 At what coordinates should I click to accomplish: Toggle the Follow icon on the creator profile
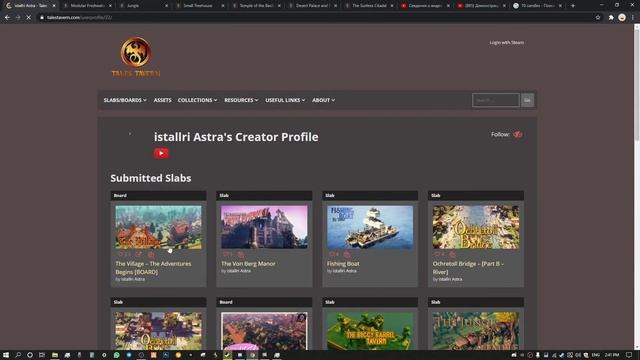click(x=518, y=134)
